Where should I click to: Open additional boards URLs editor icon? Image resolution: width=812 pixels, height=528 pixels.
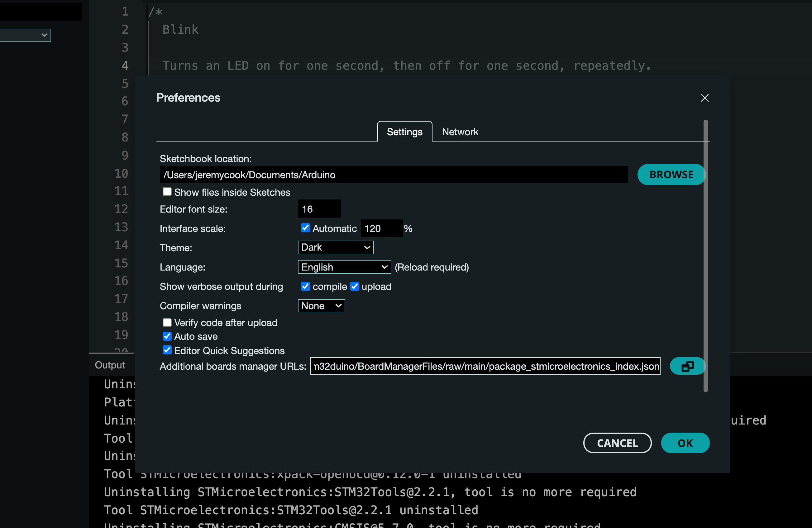(x=687, y=366)
